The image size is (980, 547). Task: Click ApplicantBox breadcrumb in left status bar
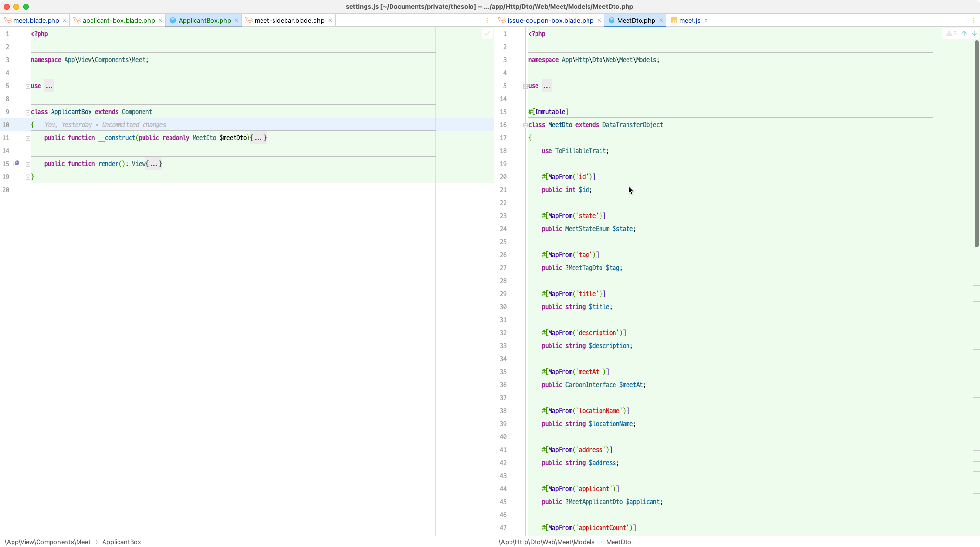click(x=121, y=542)
